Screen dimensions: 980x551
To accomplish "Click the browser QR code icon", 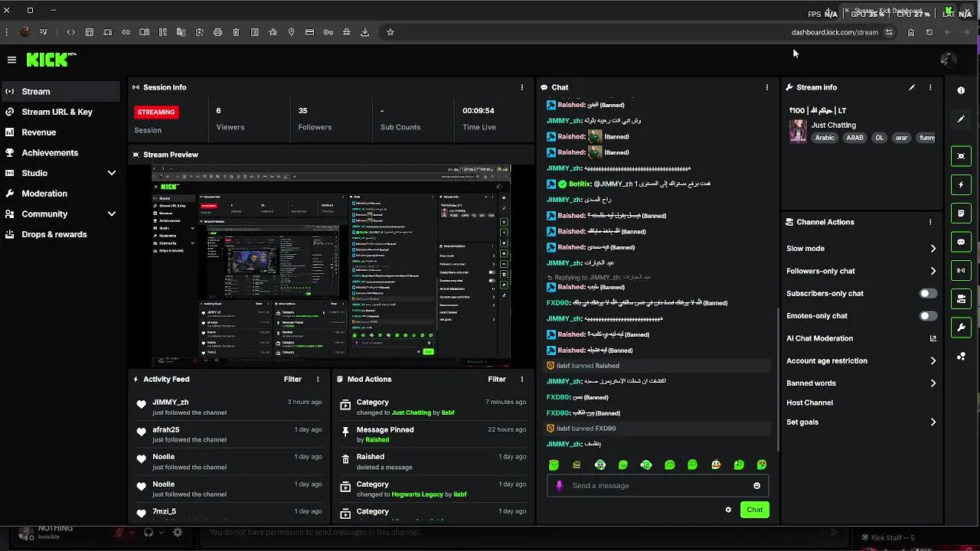I will tap(162, 32).
